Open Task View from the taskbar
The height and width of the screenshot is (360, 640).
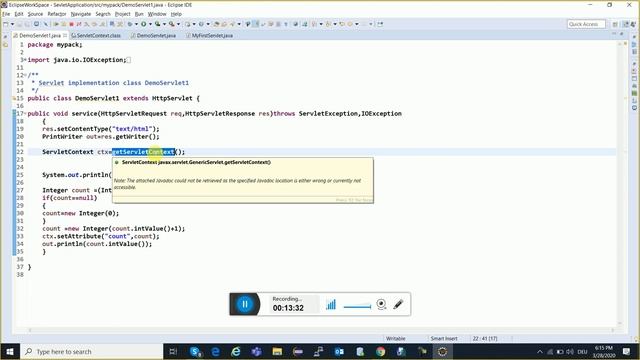173,351
